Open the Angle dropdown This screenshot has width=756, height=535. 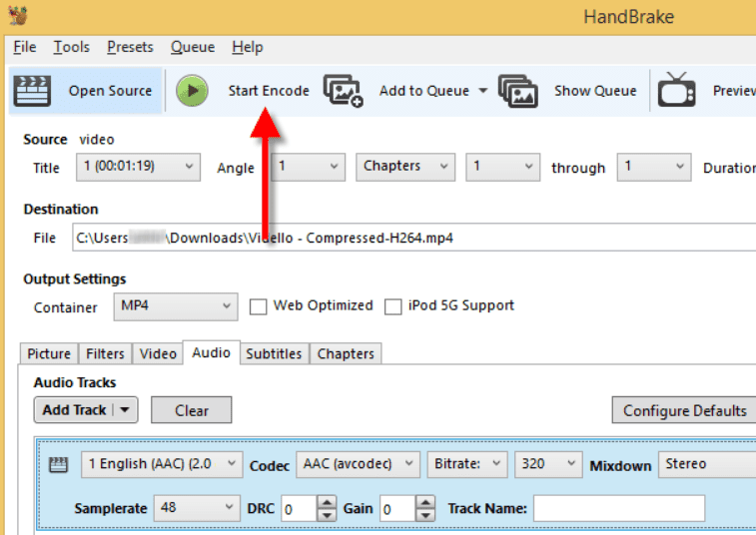click(x=308, y=167)
